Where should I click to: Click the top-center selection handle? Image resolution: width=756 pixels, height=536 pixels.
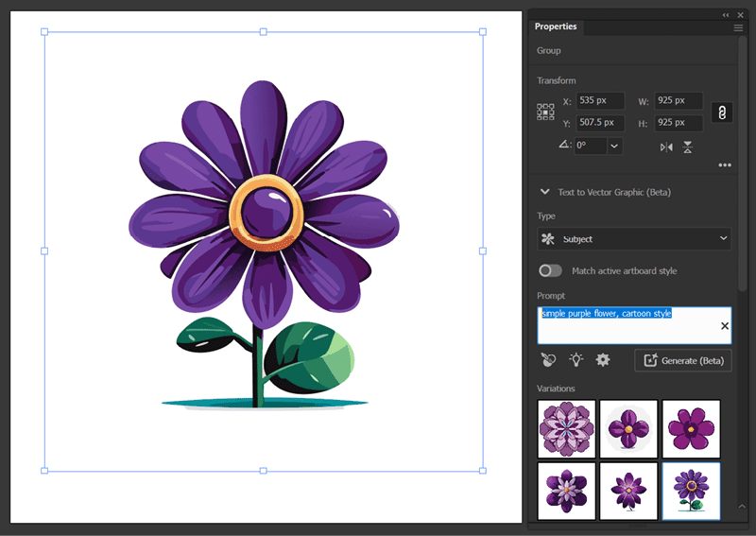264,32
